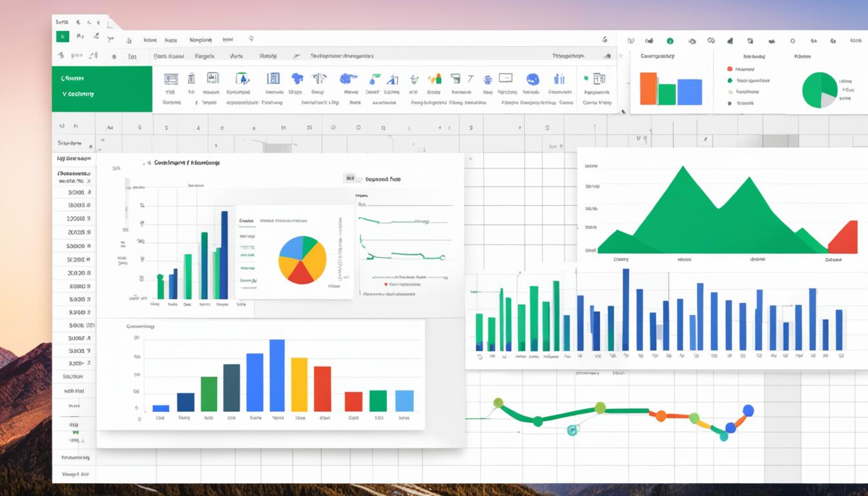Click the red legend marker under the green line chart
868x496 pixels.
tap(386, 284)
